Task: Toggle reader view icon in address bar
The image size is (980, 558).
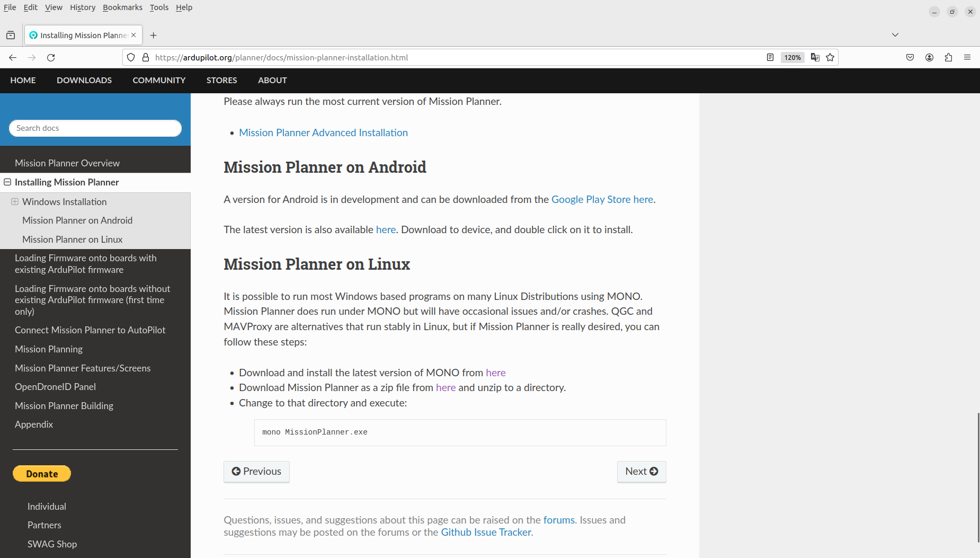Action: pos(770,57)
